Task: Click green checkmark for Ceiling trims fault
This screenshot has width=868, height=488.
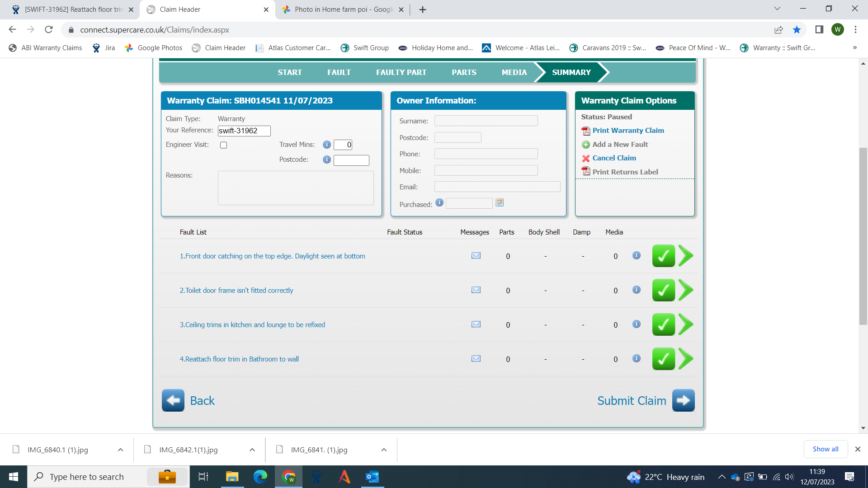Action: pos(663,324)
